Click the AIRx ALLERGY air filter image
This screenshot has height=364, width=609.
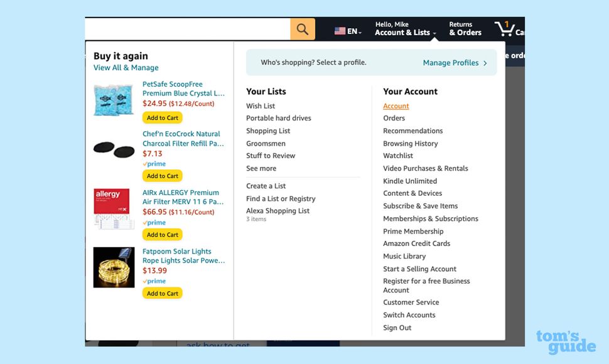click(113, 208)
